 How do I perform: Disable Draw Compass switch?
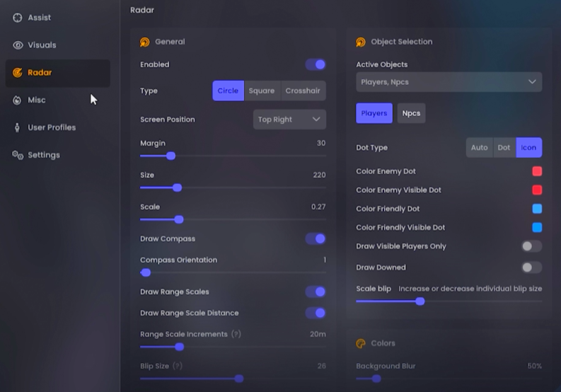(316, 238)
